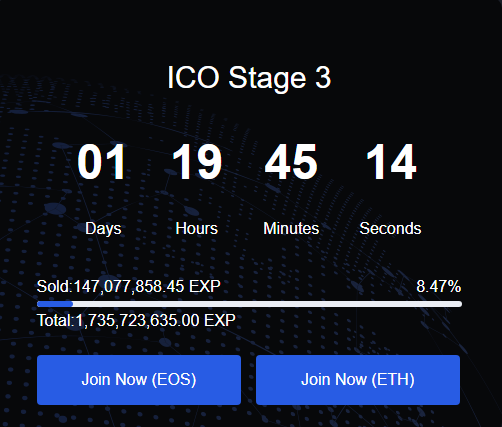Image resolution: width=502 pixels, height=427 pixels.
Task: Click the Days label
Action: click(103, 229)
